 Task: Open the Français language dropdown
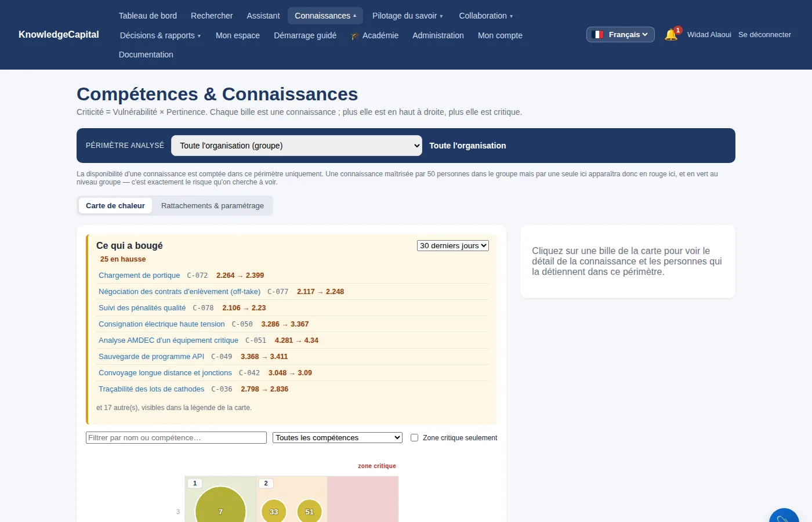(621, 35)
